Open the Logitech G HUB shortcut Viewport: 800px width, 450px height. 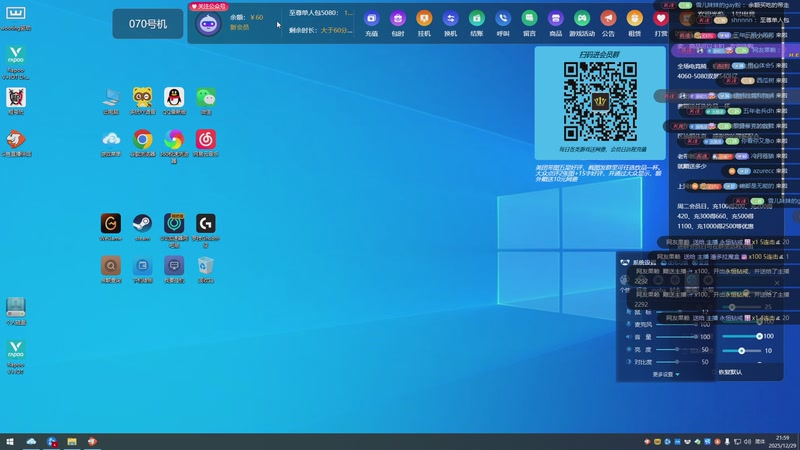(x=206, y=223)
